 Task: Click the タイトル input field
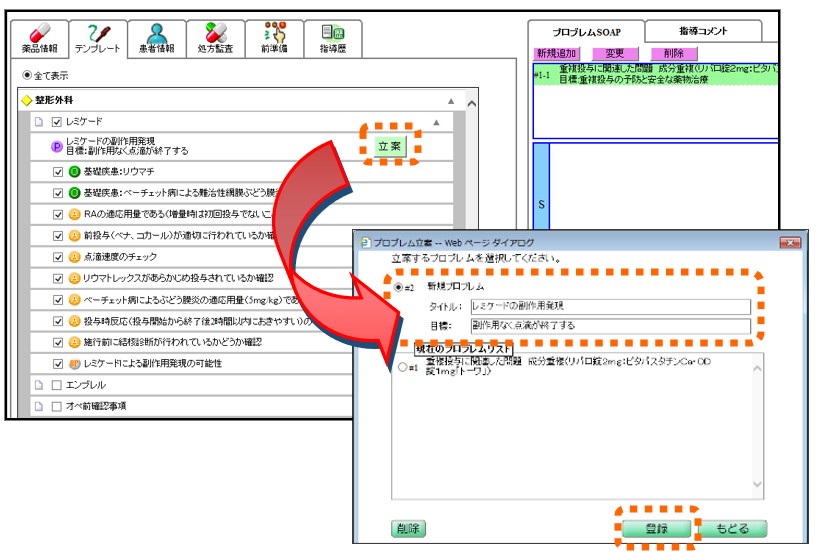(609, 307)
